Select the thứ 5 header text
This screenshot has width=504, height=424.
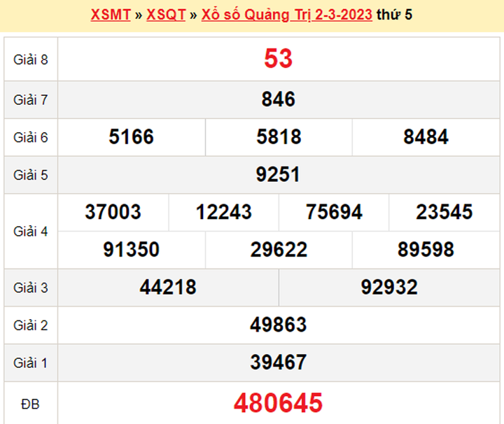[x=394, y=15]
